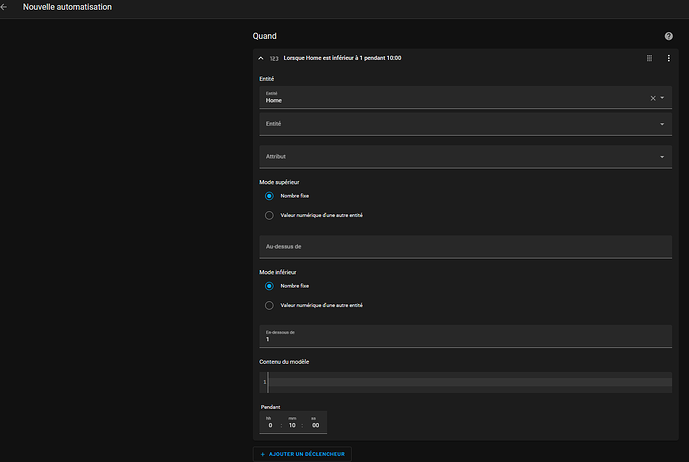Image resolution: width=689 pixels, height=462 pixels.
Task: Clear the selected Home entity
Action: (652, 98)
